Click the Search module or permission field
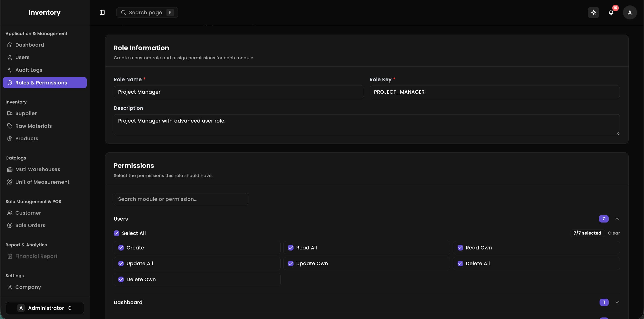644x319 pixels. pos(181,199)
